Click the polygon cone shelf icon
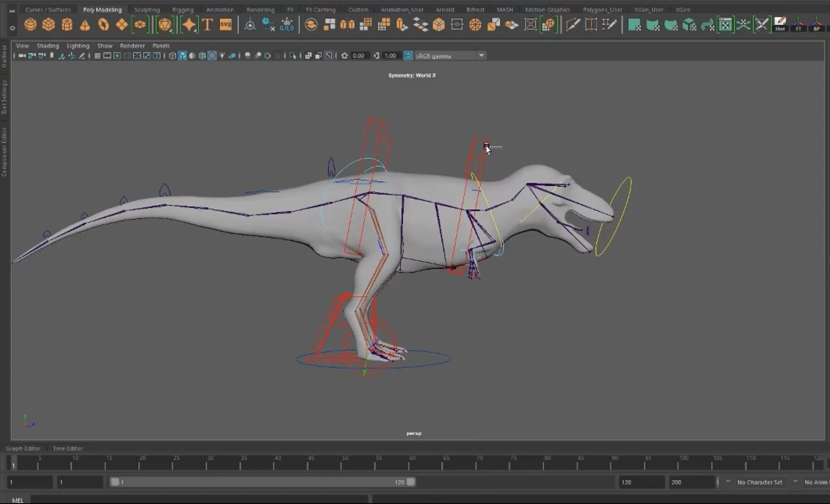 pyautogui.click(x=85, y=25)
